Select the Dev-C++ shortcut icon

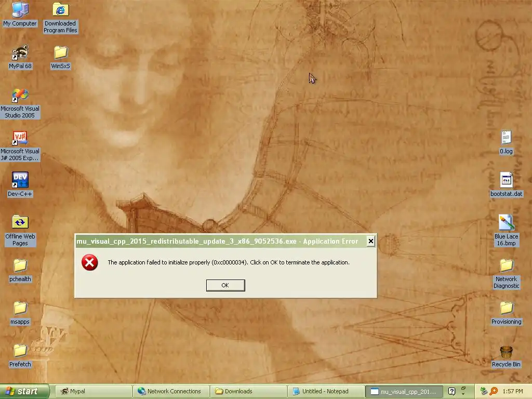[x=20, y=184]
